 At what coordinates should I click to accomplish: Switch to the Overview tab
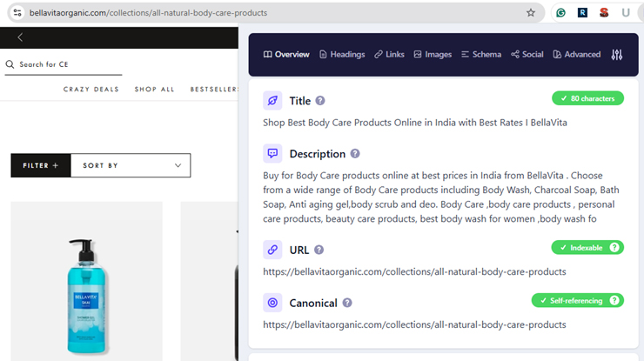(286, 55)
